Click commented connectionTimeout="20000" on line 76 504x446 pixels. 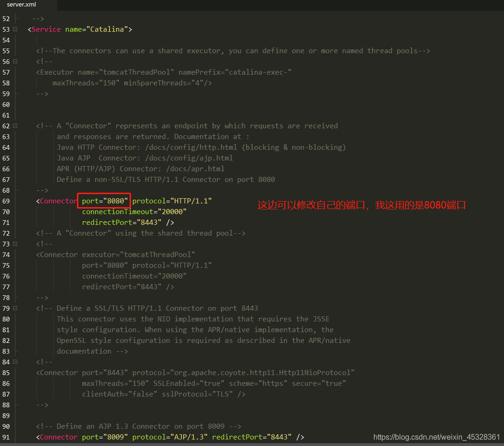pyautogui.click(x=134, y=276)
